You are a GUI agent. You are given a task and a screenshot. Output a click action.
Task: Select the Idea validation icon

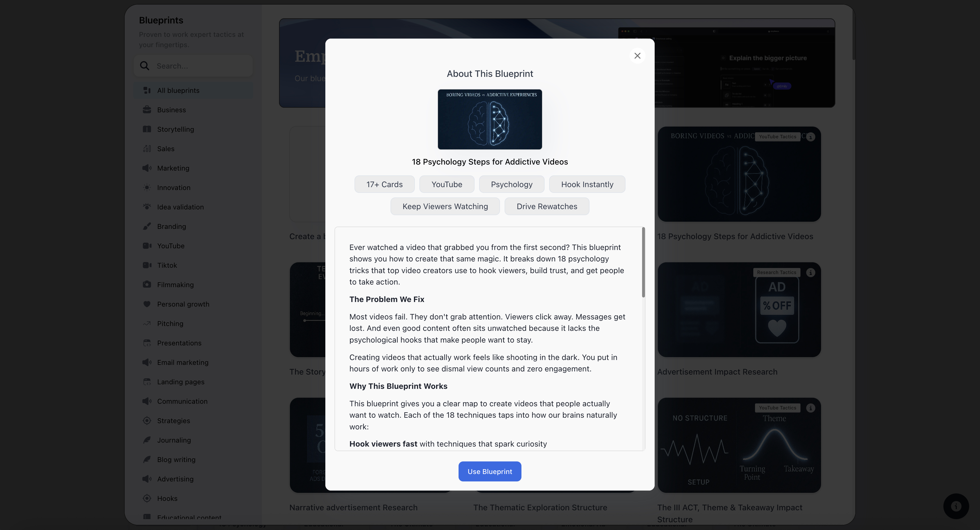click(147, 207)
